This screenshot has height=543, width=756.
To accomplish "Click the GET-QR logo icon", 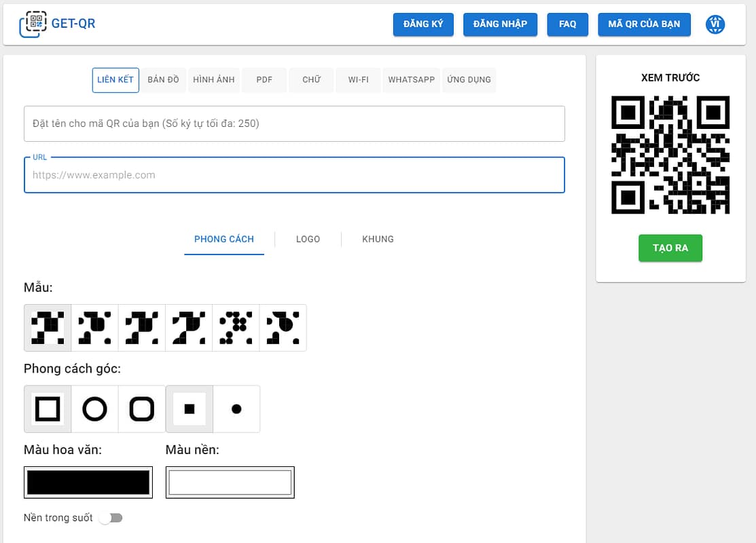I will pos(33,24).
